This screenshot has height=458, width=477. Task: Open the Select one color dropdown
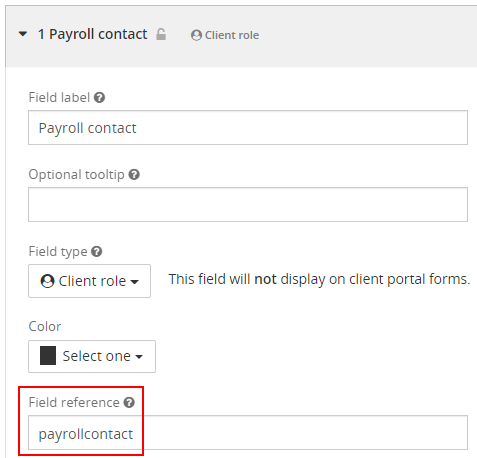pyautogui.click(x=92, y=356)
